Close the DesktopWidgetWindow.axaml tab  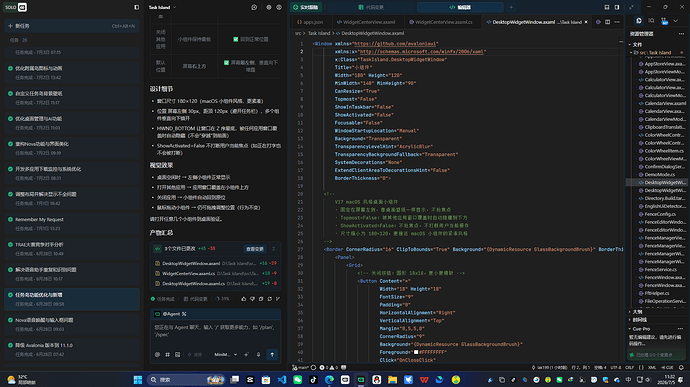coord(586,22)
